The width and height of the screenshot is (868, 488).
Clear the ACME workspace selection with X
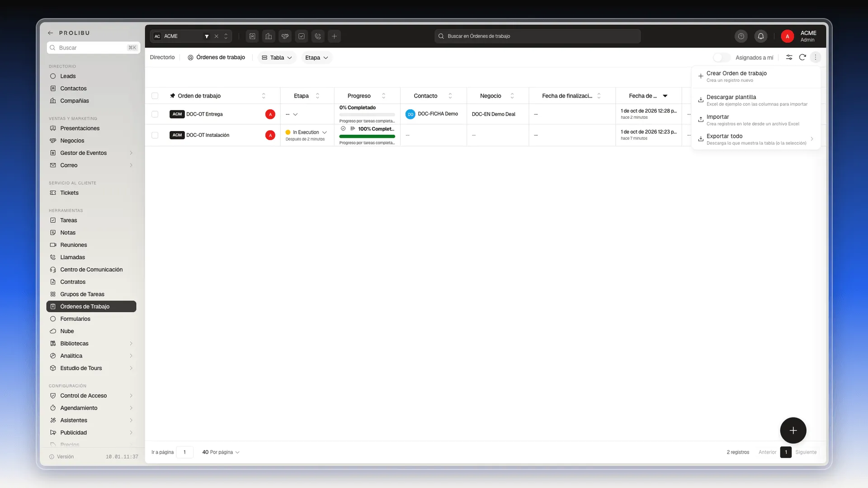(x=216, y=36)
